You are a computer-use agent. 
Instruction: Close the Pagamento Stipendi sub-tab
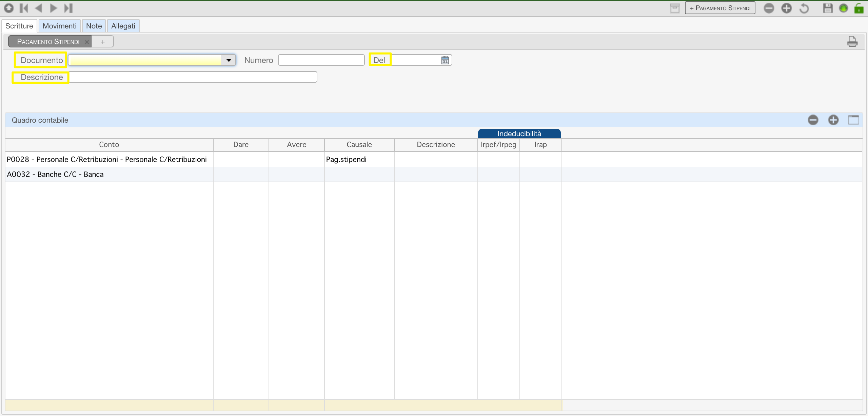coord(87,42)
